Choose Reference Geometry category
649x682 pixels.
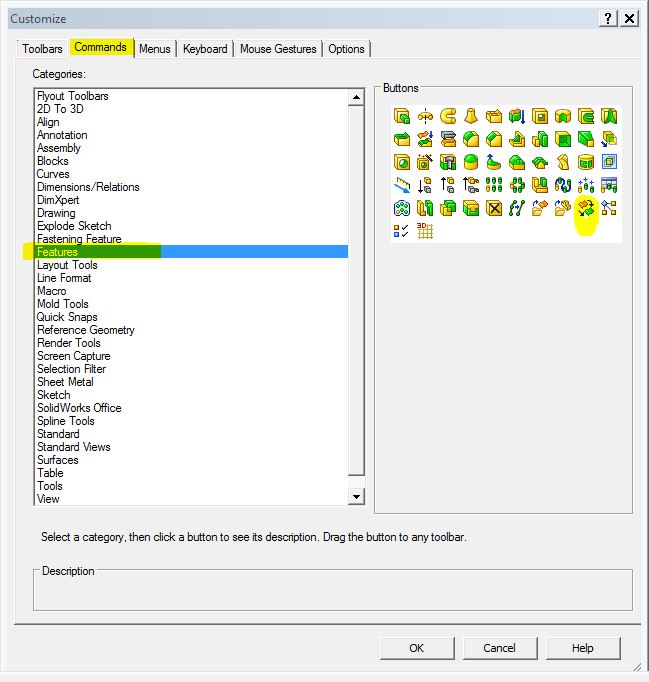[85, 330]
